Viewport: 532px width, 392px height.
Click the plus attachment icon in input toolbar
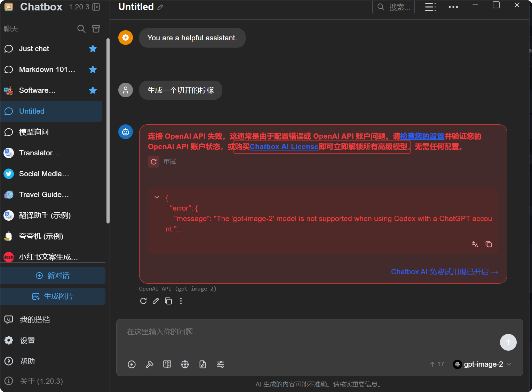pyautogui.click(x=132, y=364)
